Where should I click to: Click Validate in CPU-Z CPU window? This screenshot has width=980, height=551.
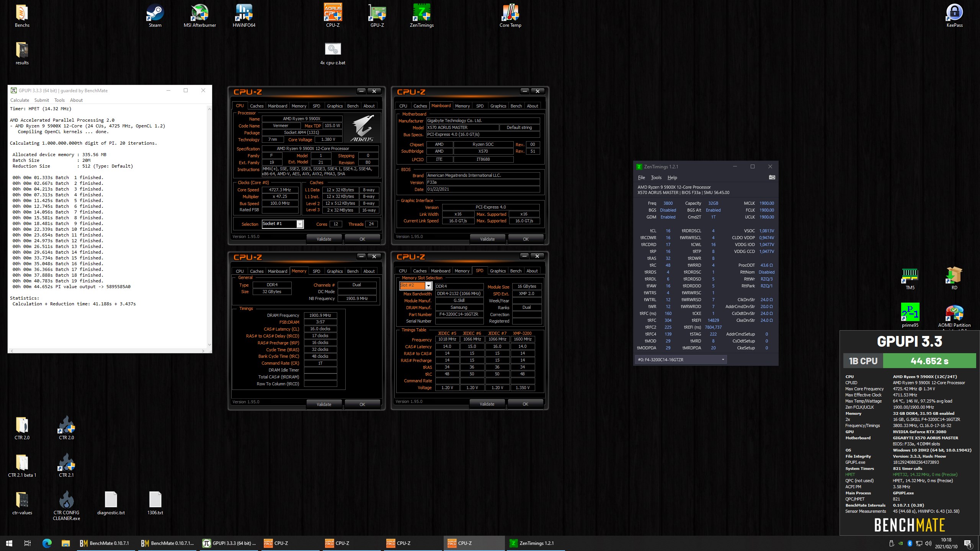[324, 239]
